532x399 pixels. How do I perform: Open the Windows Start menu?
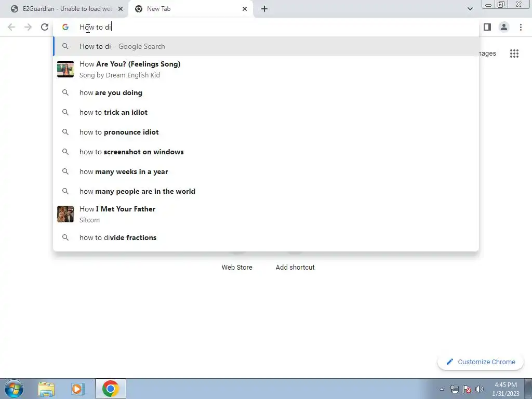14,389
